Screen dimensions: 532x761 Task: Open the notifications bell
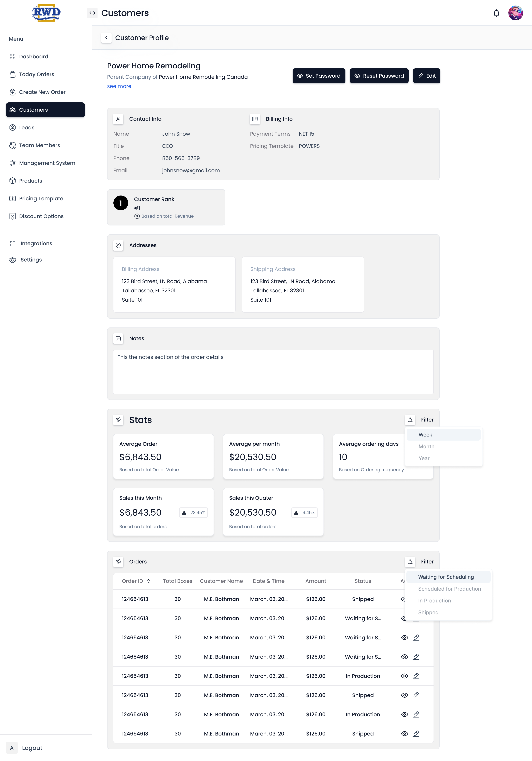(496, 13)
